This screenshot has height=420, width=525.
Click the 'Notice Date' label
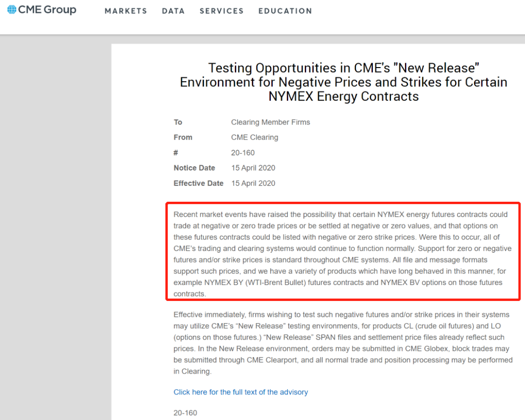(x=194, y=168)
